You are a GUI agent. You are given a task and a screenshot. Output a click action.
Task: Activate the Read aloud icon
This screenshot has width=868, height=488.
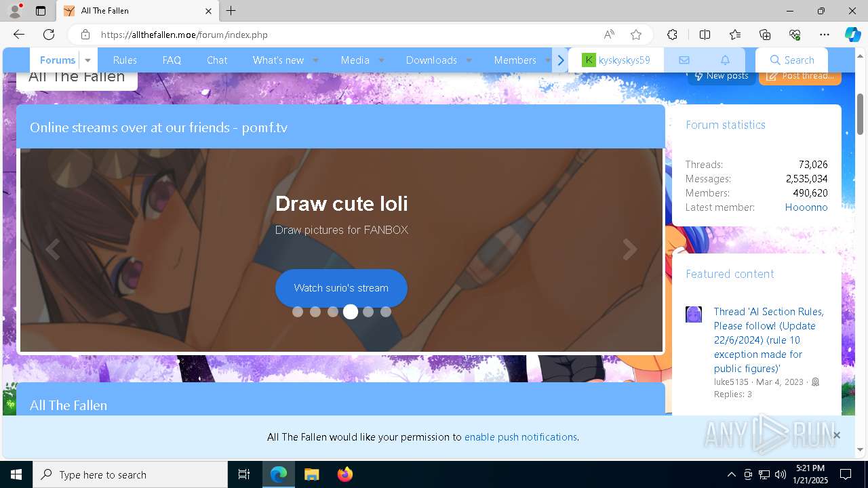(609, 35)
